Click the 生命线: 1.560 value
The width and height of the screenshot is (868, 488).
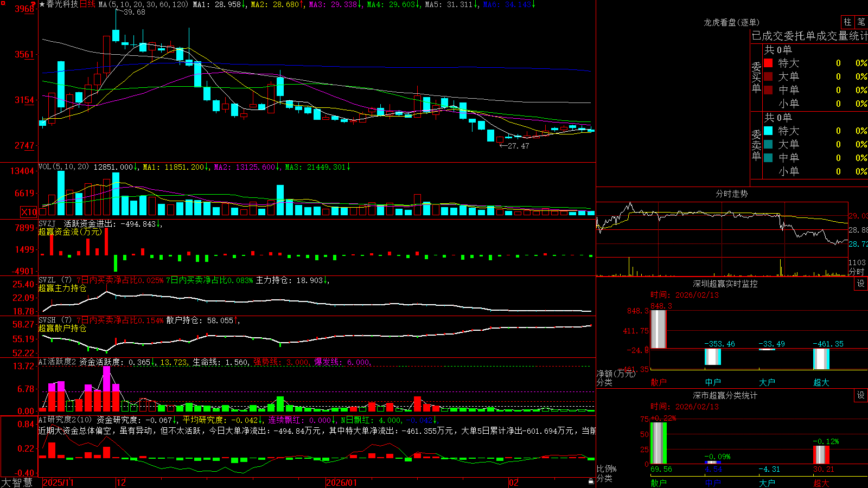pos(221,362)
